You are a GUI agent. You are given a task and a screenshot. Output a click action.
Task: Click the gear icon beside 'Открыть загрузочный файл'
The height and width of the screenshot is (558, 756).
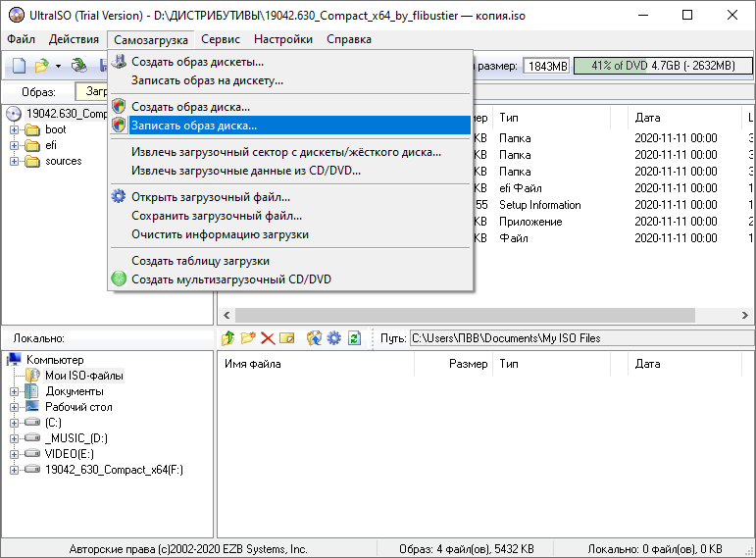119,196
